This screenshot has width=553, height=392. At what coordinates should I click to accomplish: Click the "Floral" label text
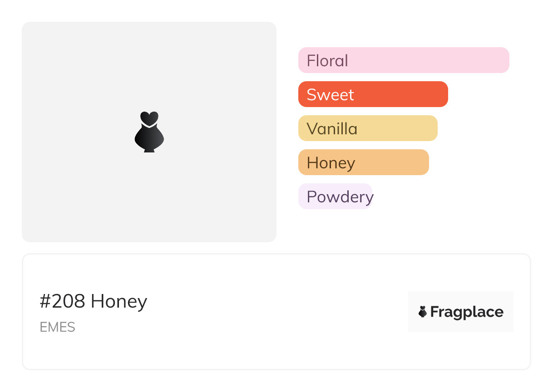pos(327,61)
